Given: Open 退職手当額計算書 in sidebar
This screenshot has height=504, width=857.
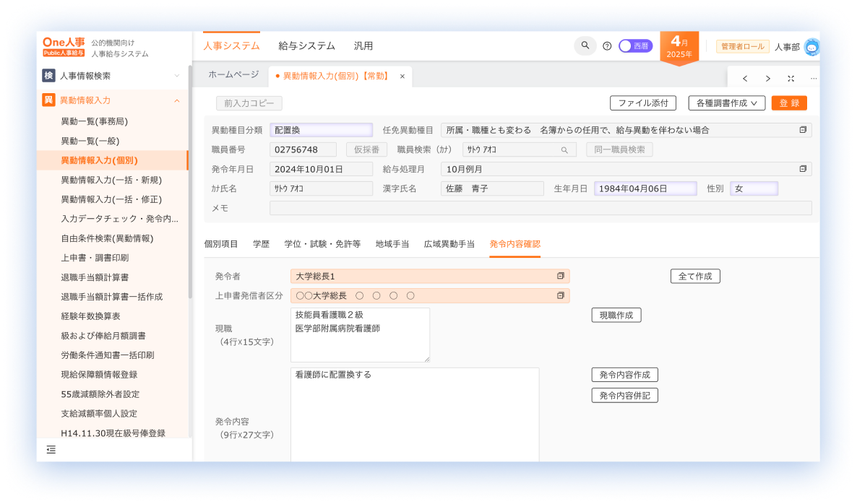Looking at the screenshot, I should point(95,277).
